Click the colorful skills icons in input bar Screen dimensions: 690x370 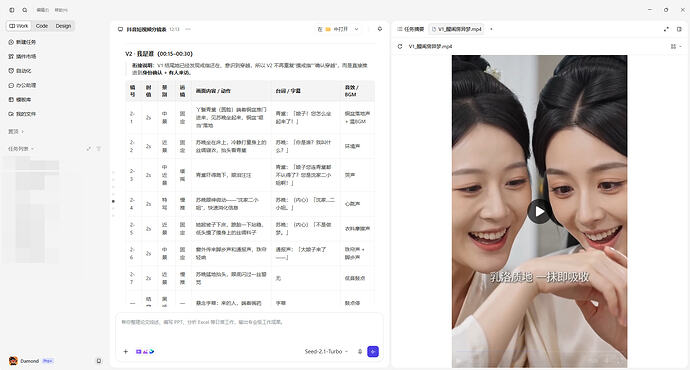click(x=145, y=352)
